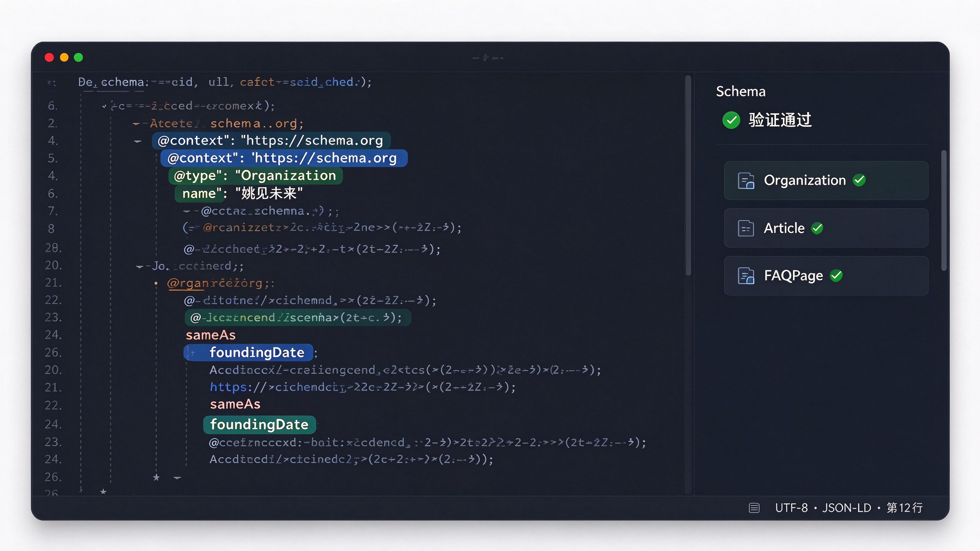The image size is (980, 551).
Task: Click the highlighted blue foundingDate key
Action: (x=248, y=353)
